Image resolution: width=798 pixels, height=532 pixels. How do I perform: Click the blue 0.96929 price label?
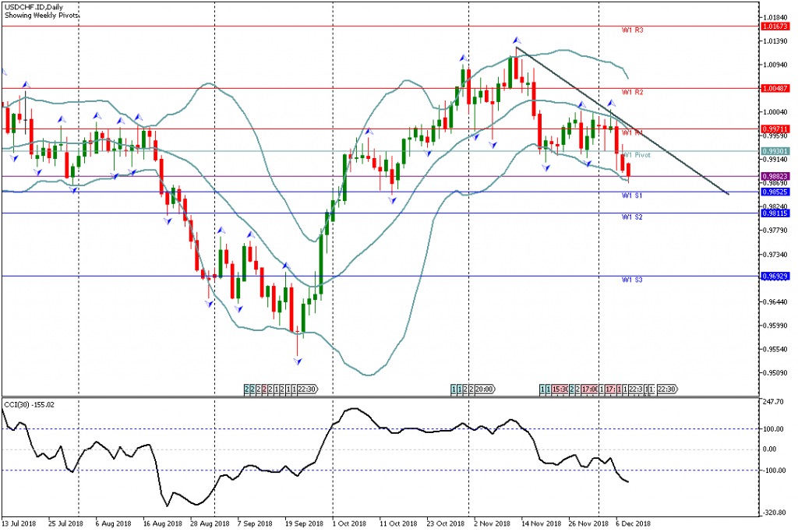(775, 276)
